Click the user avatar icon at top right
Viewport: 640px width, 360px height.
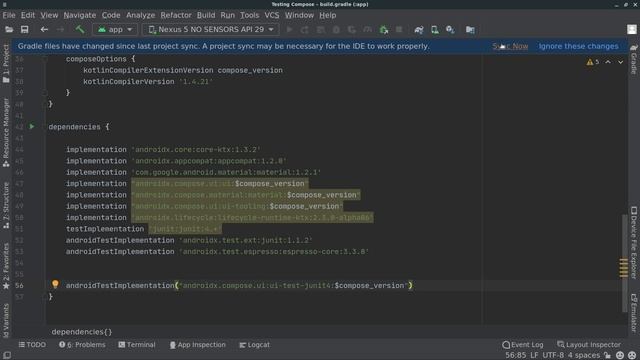[x=632, y=29]
